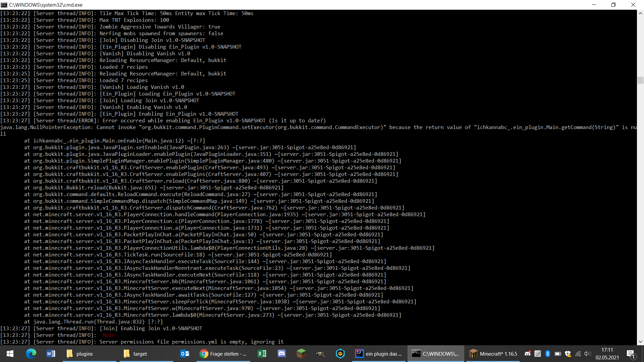The image size is (644, 362).
Task: Click the NullPointerException error line
Action: [318, 130]
